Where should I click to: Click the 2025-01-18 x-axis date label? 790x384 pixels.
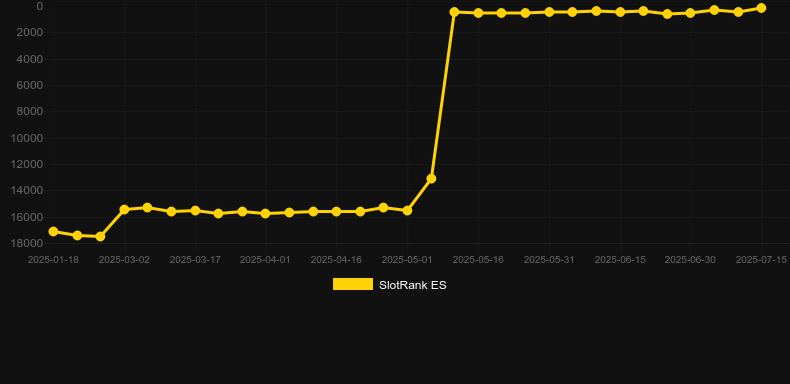(x=53, y=260)
